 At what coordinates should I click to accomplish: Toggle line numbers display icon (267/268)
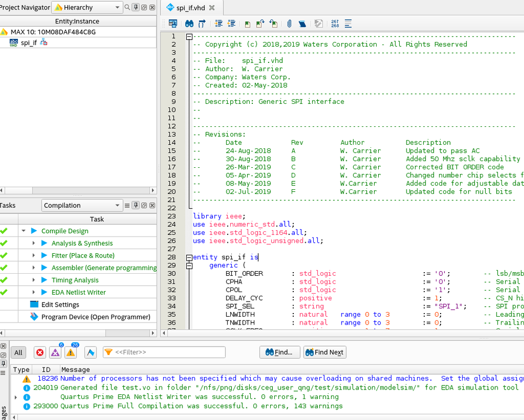point(335,24)
